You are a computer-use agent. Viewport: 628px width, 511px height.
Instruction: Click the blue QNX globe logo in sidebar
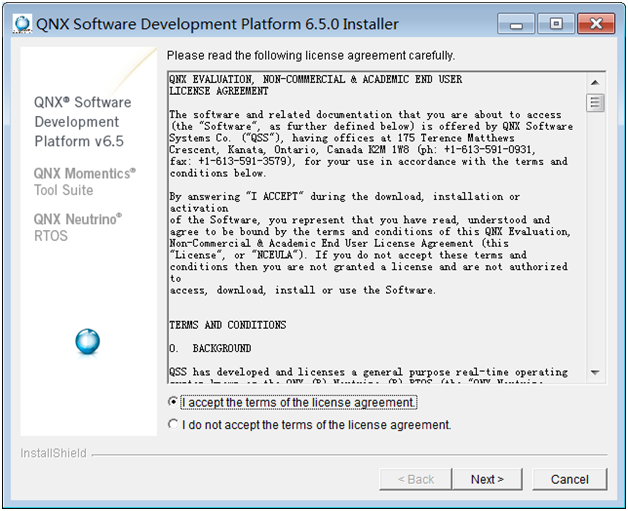point(87,342)
